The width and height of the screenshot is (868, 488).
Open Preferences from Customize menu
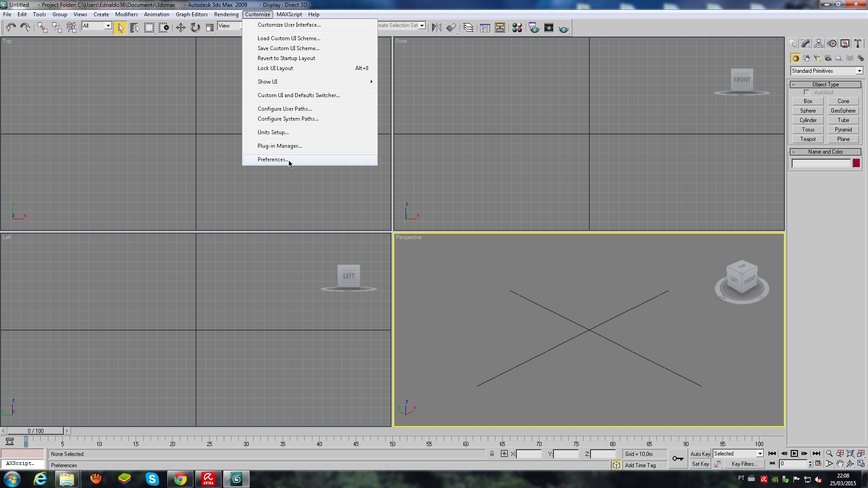click(x=273, y=159)
